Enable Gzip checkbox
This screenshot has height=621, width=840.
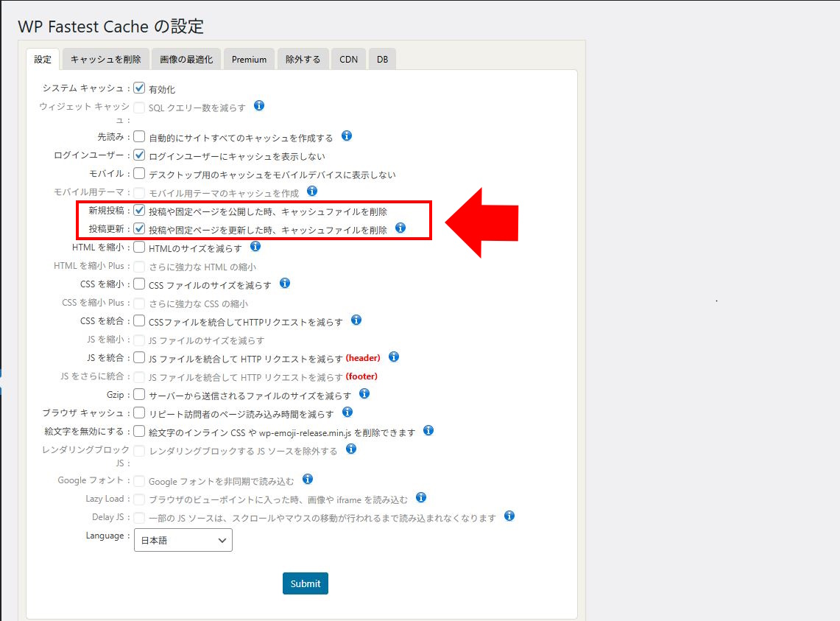tap(139, 394)
